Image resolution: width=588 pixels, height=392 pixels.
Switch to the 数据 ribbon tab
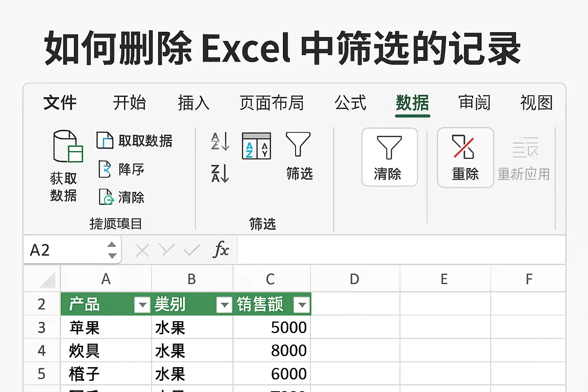(x=412, y=103)
